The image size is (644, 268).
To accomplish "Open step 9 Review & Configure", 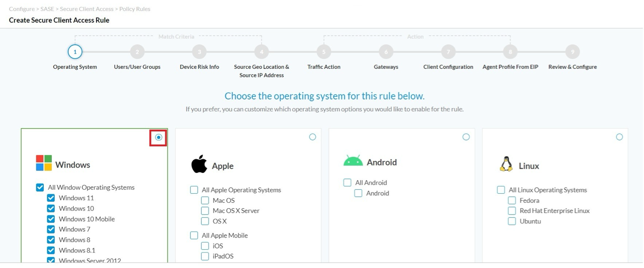I will point(572,52).
